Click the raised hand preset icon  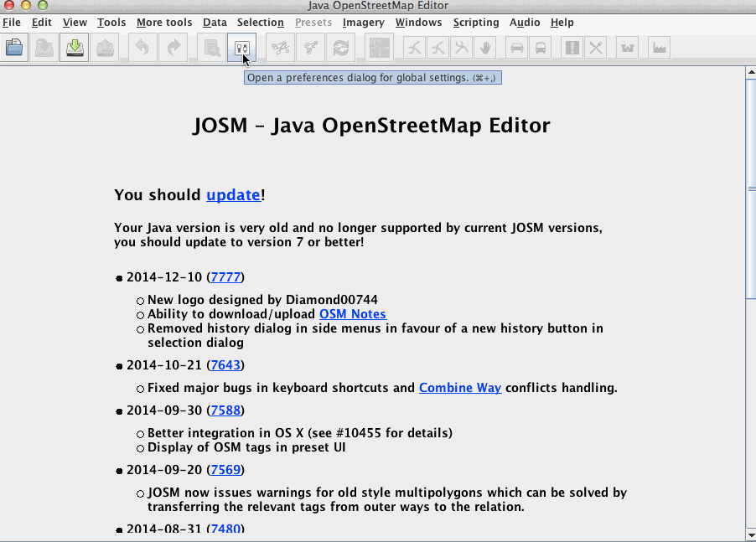coord(485,48)
